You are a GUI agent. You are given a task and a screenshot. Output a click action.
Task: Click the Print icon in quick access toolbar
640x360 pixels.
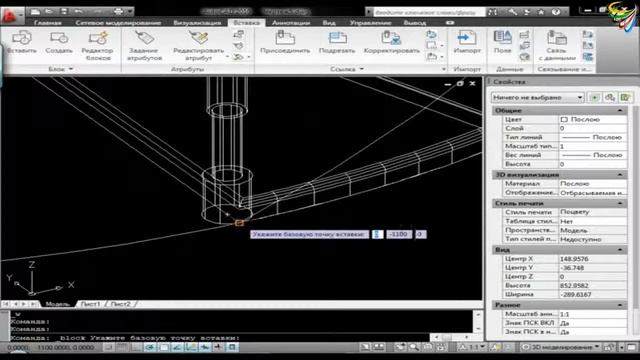(x=119, y=11)
